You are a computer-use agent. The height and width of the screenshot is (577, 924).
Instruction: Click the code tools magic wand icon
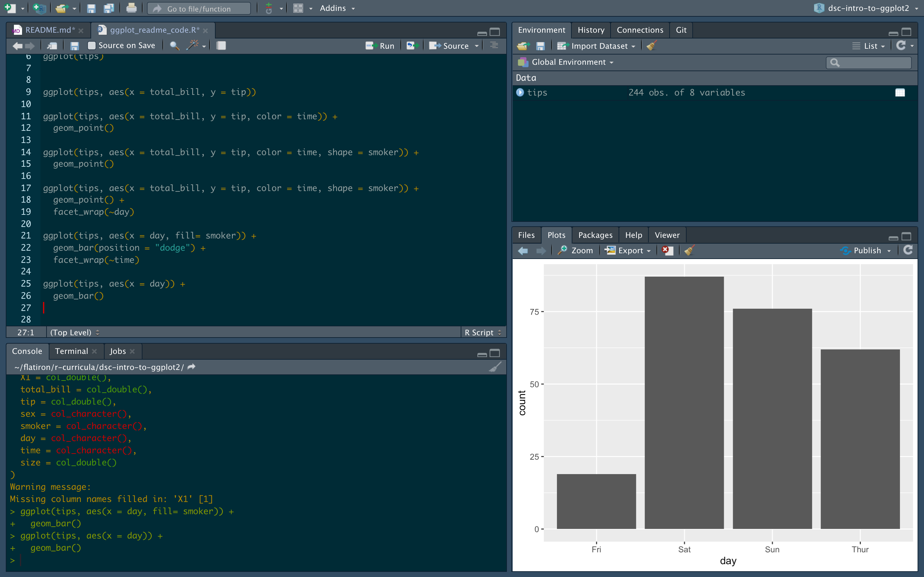pos(192,46)
